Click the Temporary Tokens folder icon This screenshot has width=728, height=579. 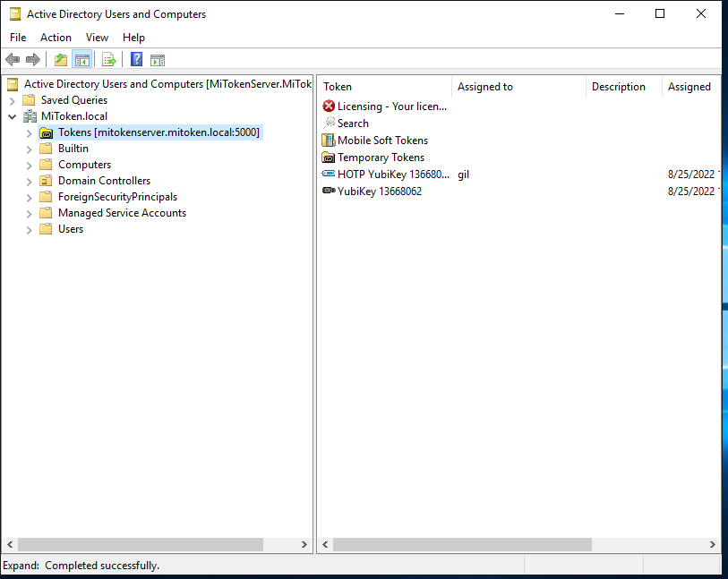pyautogui.click(x=329, y=158)
